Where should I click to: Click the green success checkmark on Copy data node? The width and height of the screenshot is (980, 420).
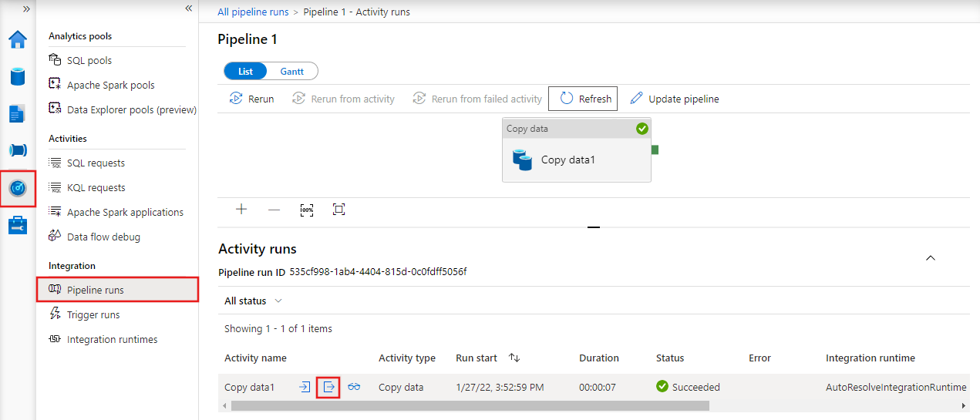point(642,129)
